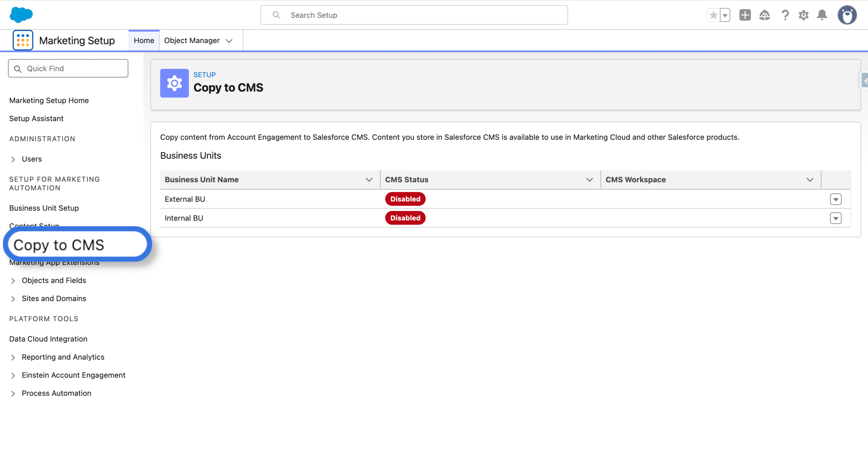Select the Home tab
The height and width of the screenshot is (473, 868).
[x=144, y=41]
